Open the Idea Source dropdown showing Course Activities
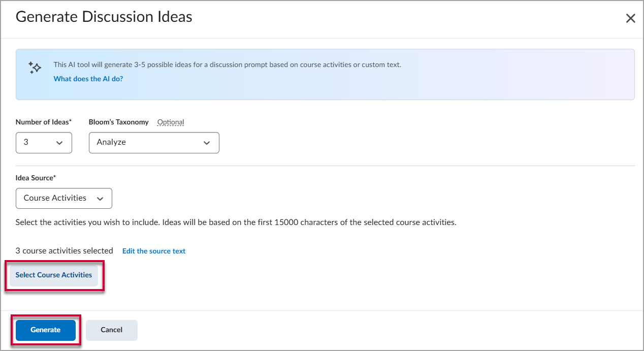Image resolution: width=644 pixels, height=351 pixels. click(x=64, y=198)
